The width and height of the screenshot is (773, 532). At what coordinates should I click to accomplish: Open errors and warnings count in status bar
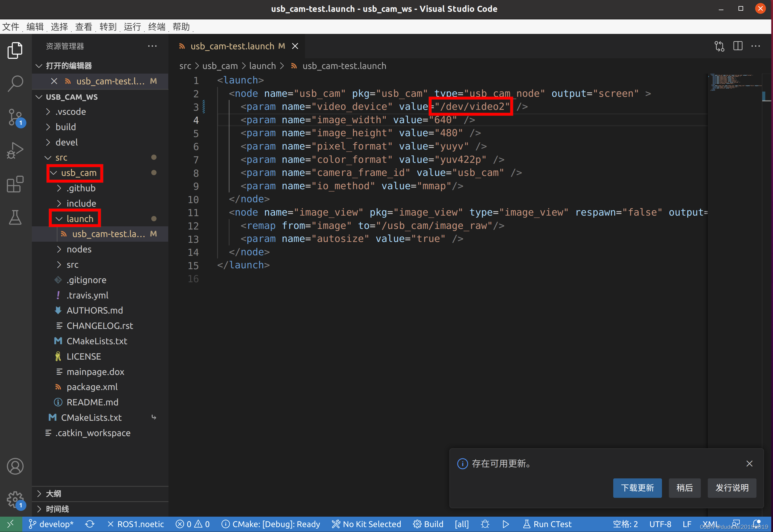193,524
